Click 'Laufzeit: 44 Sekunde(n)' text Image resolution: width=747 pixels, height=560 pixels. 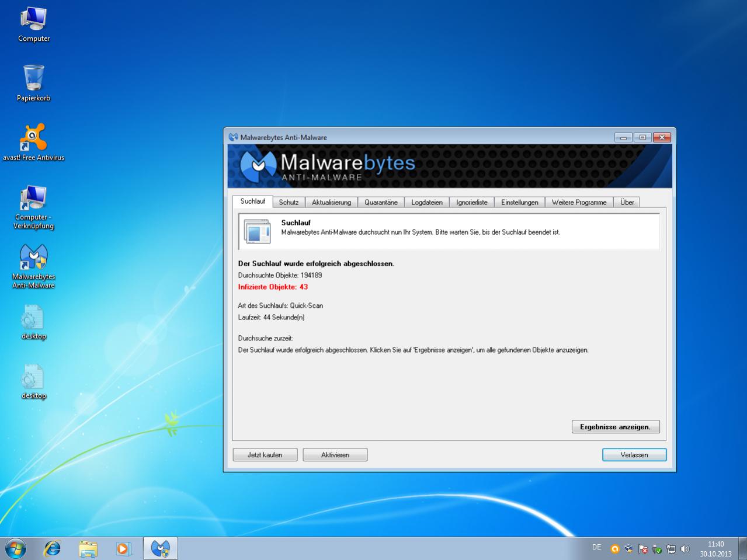tap(271, 317)
